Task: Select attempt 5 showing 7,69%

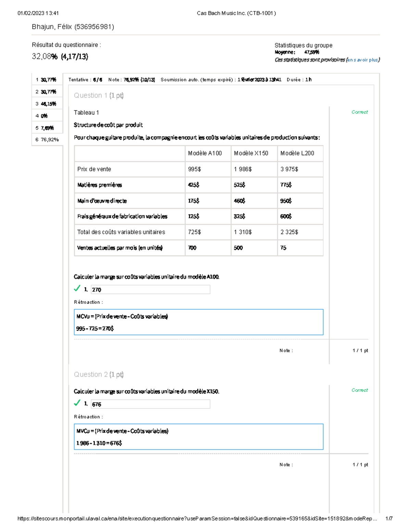Action: pyautogui.click(x=45, y=127)
